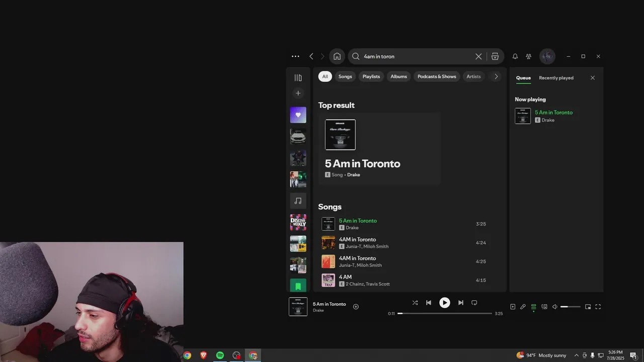Skip to previous track

(x=429, y=303)
